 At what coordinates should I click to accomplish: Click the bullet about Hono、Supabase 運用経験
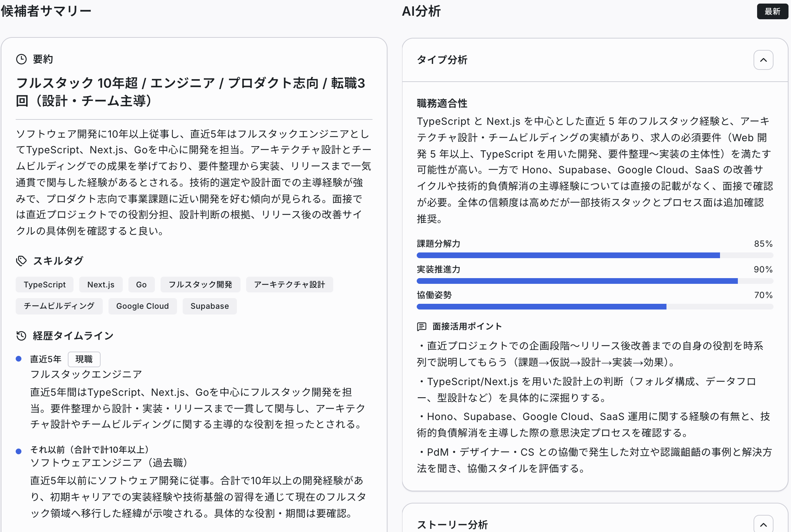(595, 424)
